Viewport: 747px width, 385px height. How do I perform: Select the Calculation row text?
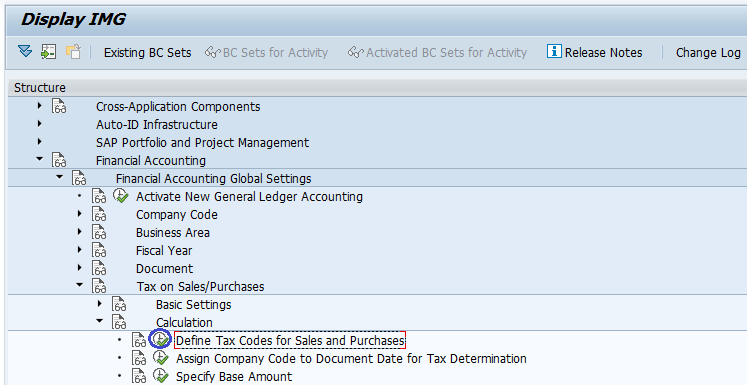tap(184, 323)
